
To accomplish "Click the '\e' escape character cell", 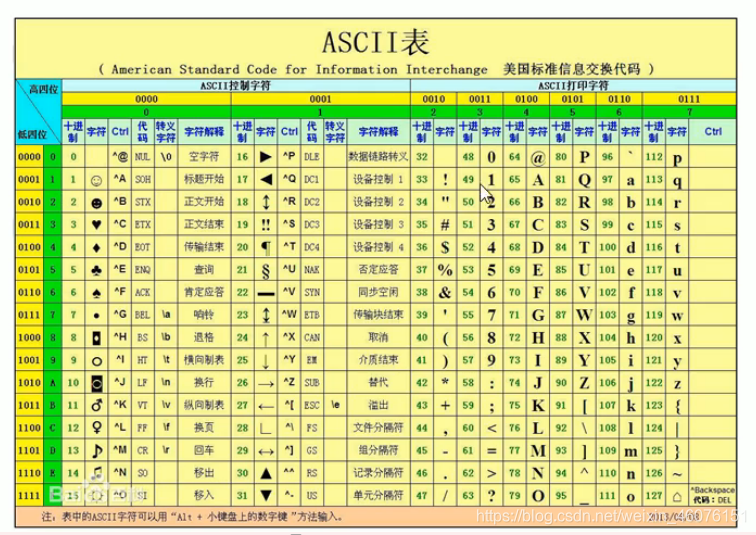I will (x=335, y=405).
